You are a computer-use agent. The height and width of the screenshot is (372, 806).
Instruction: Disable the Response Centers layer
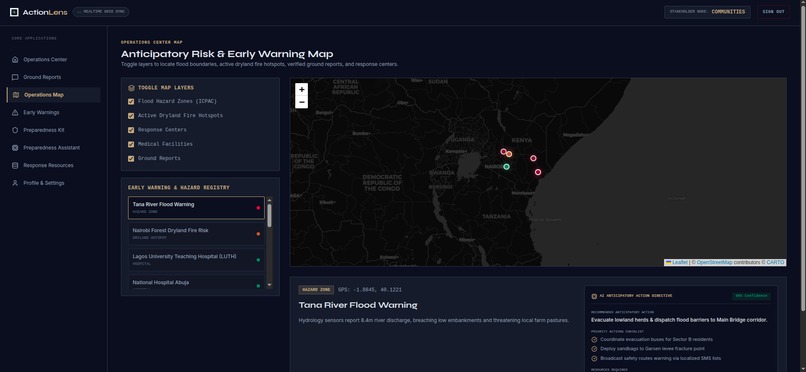coord(131,130)
